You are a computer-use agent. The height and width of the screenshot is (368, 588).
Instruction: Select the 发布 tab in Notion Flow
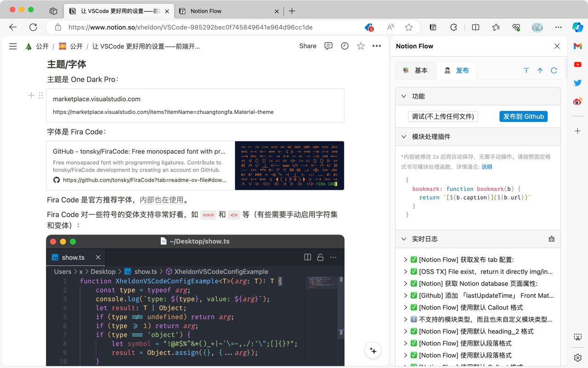(x=457, y=70)
